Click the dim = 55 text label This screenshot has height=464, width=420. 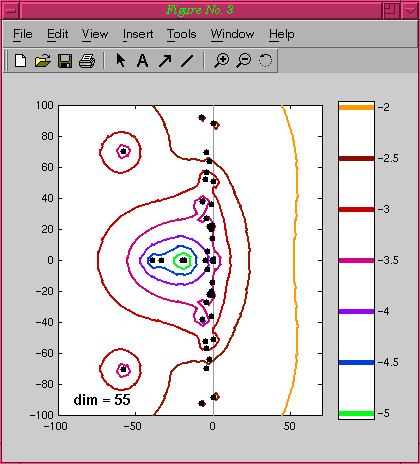point(102,400)
